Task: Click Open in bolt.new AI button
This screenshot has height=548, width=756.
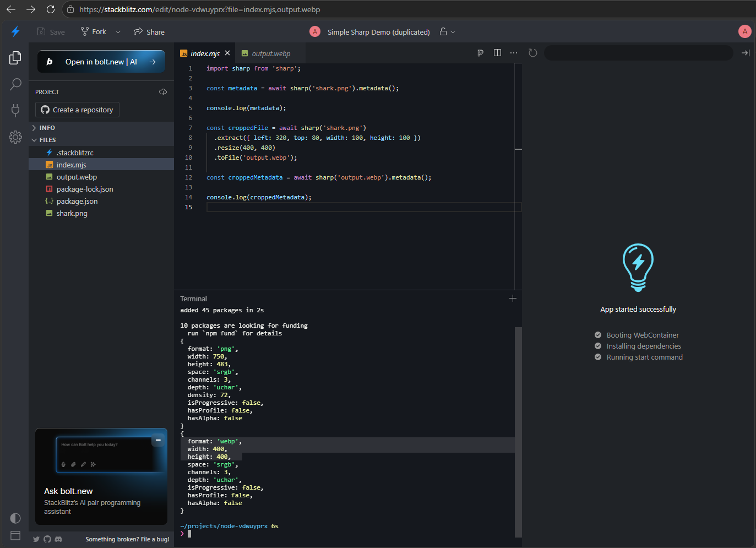Action: [x=101, y=62]
